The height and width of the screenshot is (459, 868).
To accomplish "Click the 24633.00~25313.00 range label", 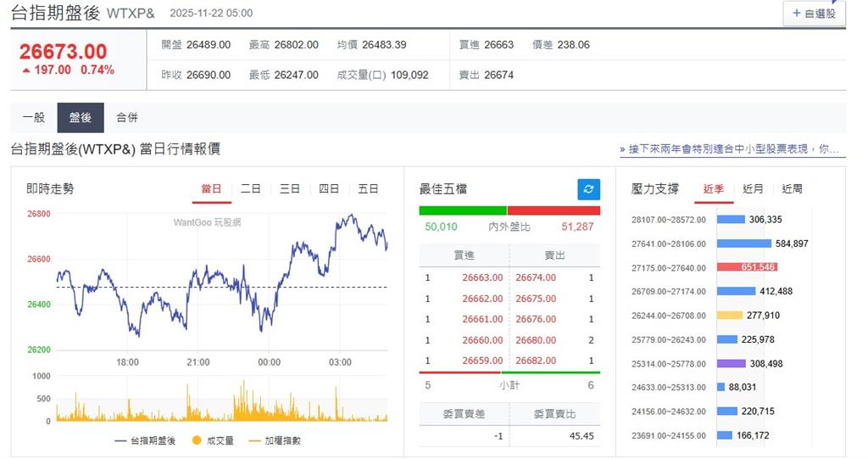I will pos(669,388).
